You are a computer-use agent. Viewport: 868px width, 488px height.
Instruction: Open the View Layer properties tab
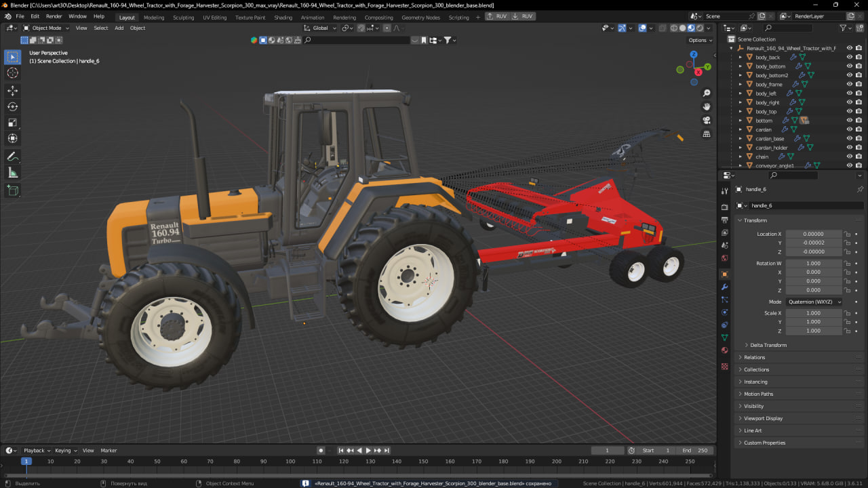725,232
